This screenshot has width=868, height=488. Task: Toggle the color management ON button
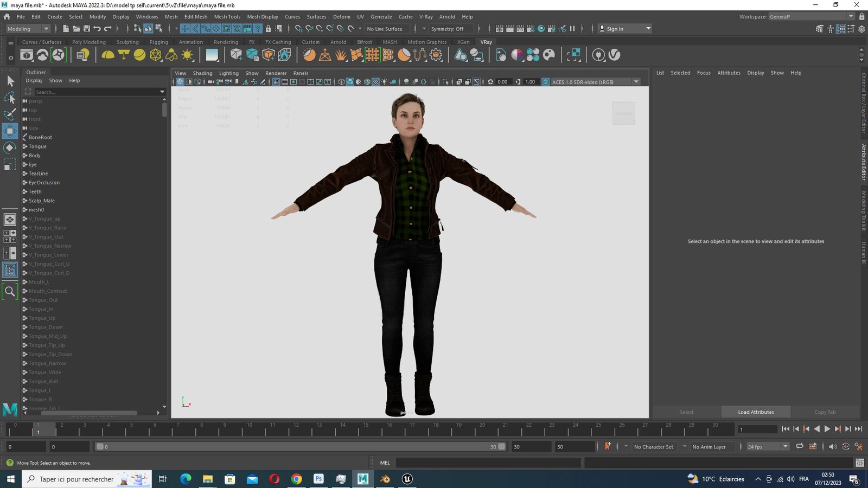pyautogui.click(x=546, y=82)
